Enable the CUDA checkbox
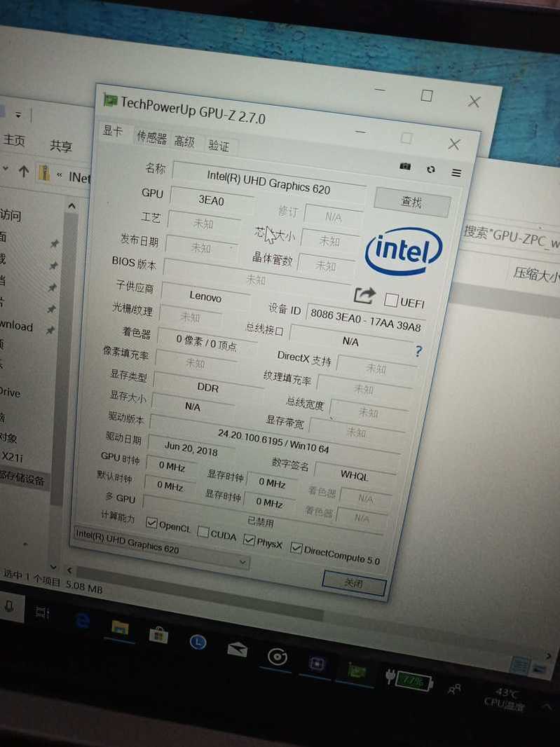This screenshot has width=560, height=747. pyautogui.click(x=203, y=532)
